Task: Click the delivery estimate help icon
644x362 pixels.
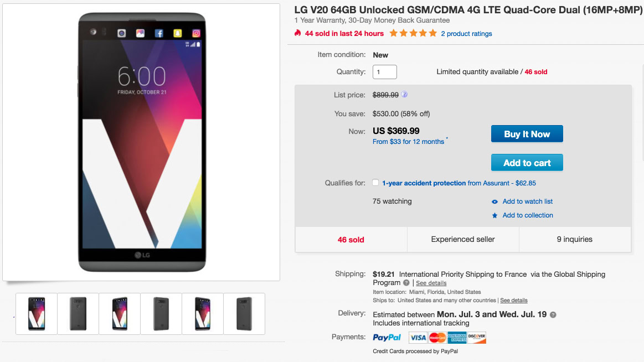Action: (x=553, y=314)
